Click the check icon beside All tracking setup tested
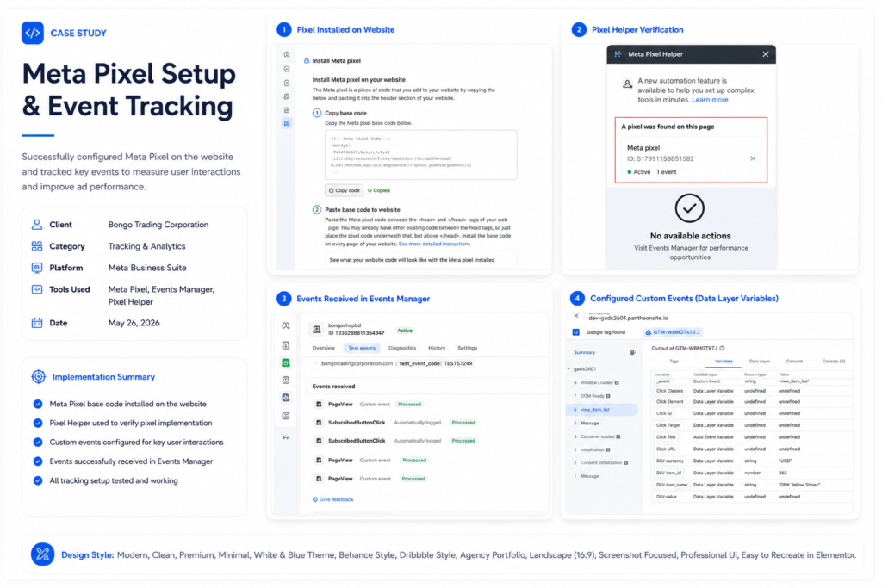The height and width of the screenshot is (588, 882). tap(38, 480)
